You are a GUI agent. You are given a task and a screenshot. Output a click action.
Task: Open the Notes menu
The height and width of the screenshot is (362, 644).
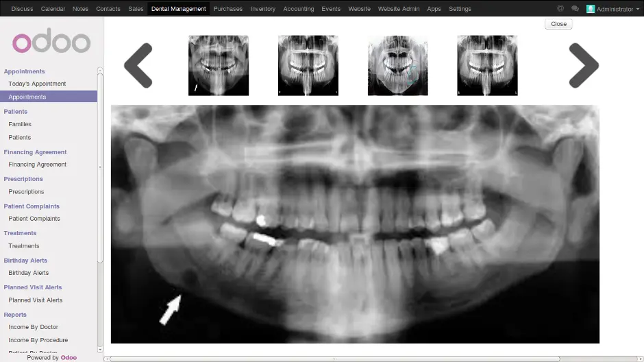pyautogui.click(x=81, y=9)
